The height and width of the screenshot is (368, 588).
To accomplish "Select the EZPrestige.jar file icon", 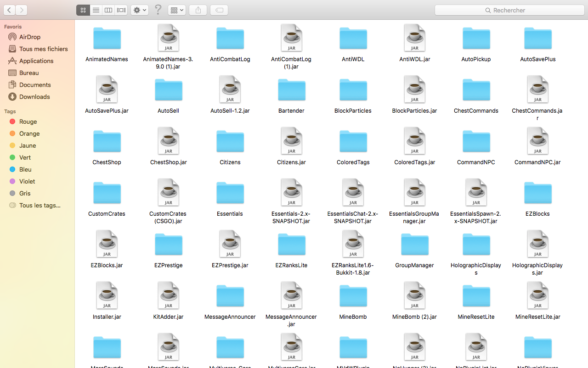I will coord(230,244).
